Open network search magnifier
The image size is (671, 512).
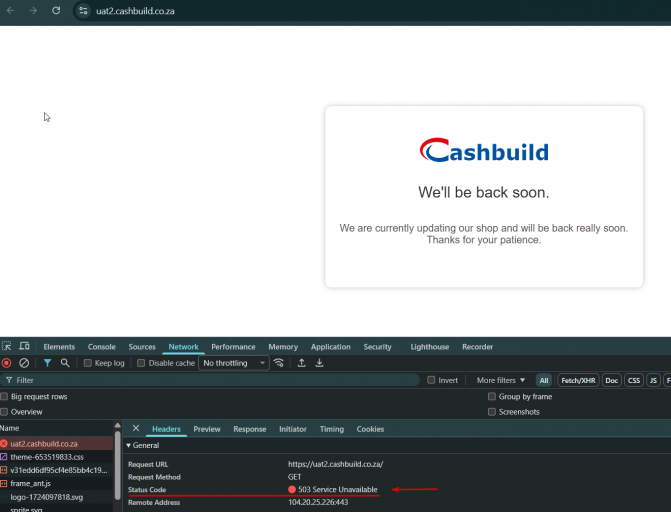[x=65, y=363]
